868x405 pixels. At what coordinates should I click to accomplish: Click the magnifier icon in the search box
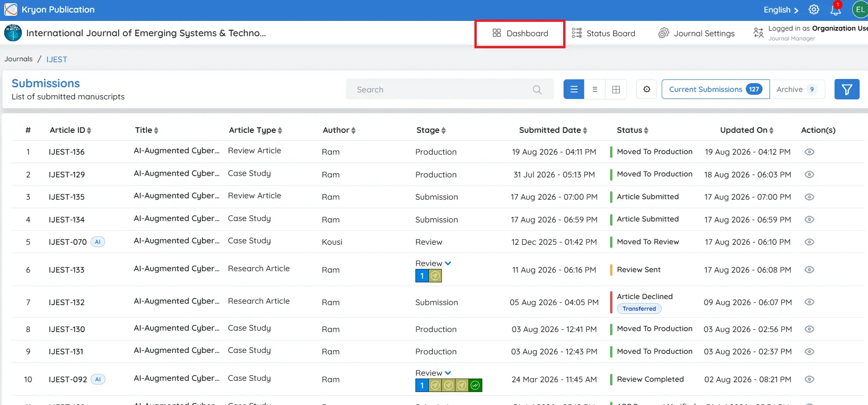pos(537,90)
